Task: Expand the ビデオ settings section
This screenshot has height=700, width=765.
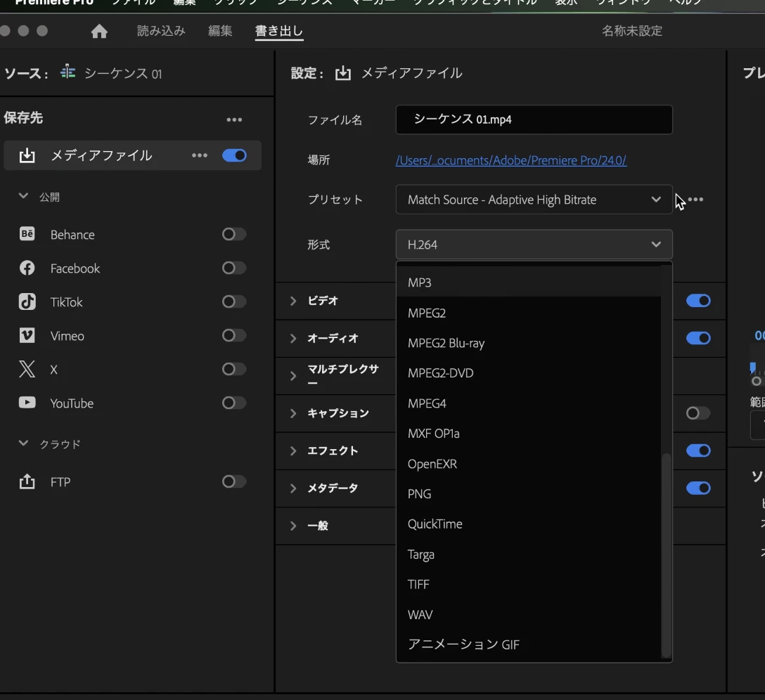Action: tap(293, 301)
